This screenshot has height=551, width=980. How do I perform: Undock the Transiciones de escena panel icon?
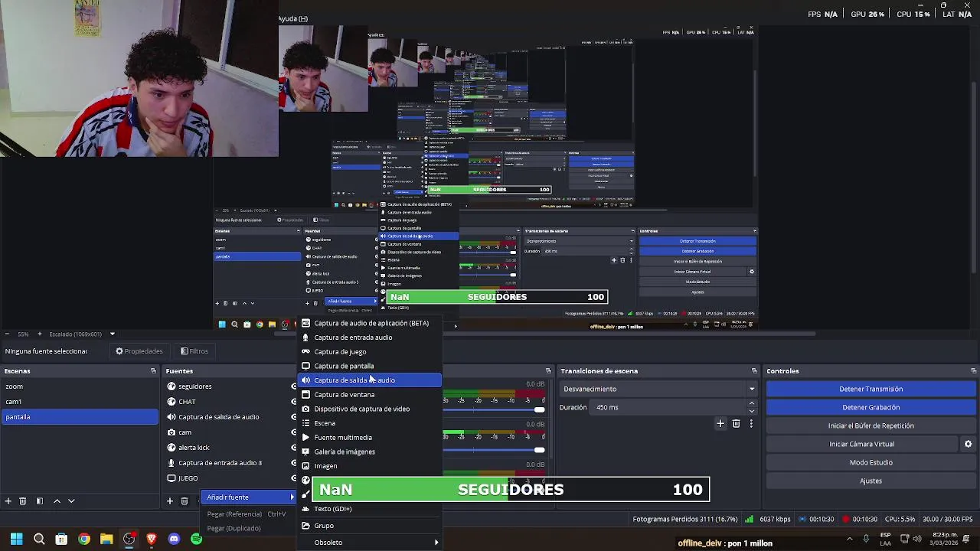[x=754, y=371]
